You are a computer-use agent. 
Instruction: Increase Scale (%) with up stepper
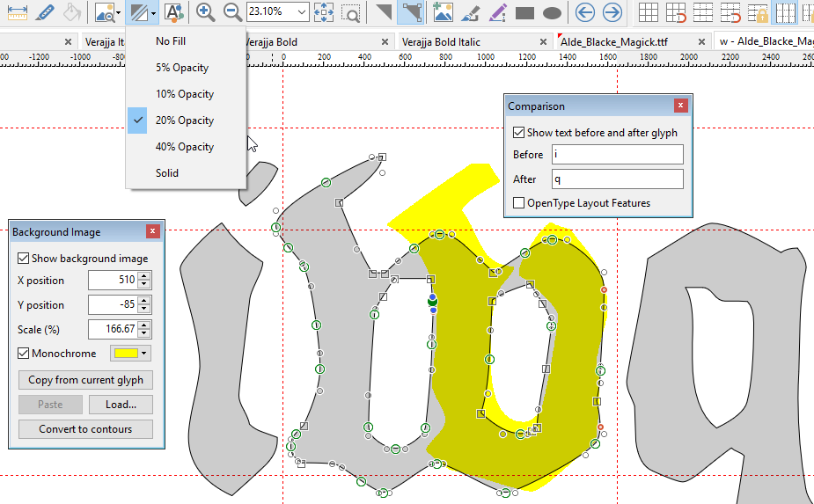tap(145, 325)
